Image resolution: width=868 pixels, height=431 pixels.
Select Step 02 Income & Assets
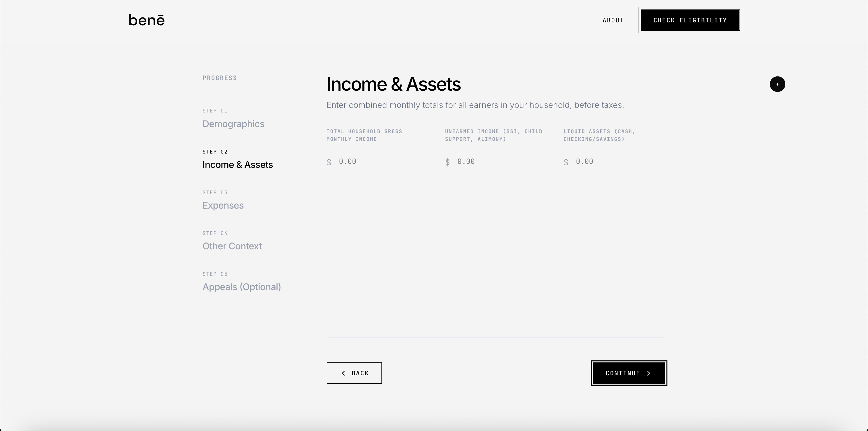[x=238, y=165]
